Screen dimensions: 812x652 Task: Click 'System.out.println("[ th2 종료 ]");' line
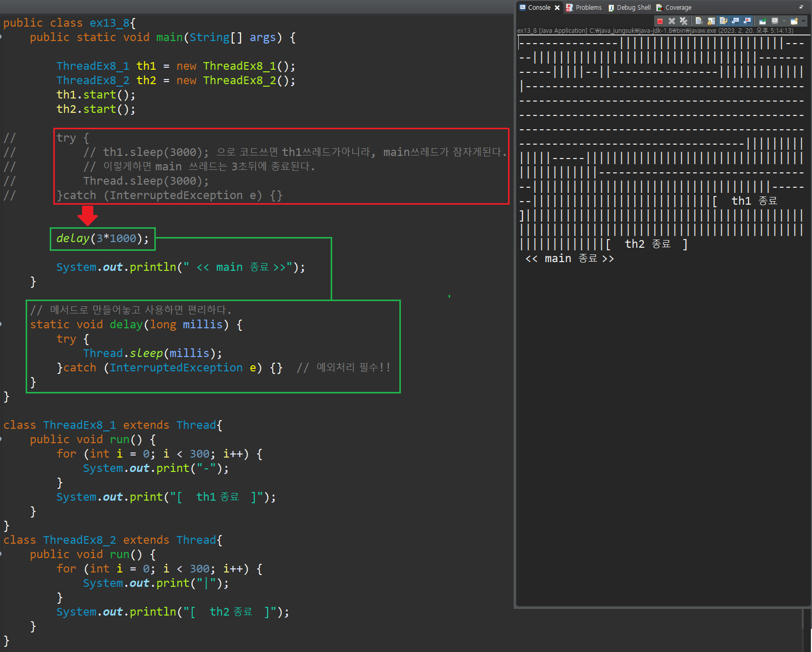(x=173, y=612)
